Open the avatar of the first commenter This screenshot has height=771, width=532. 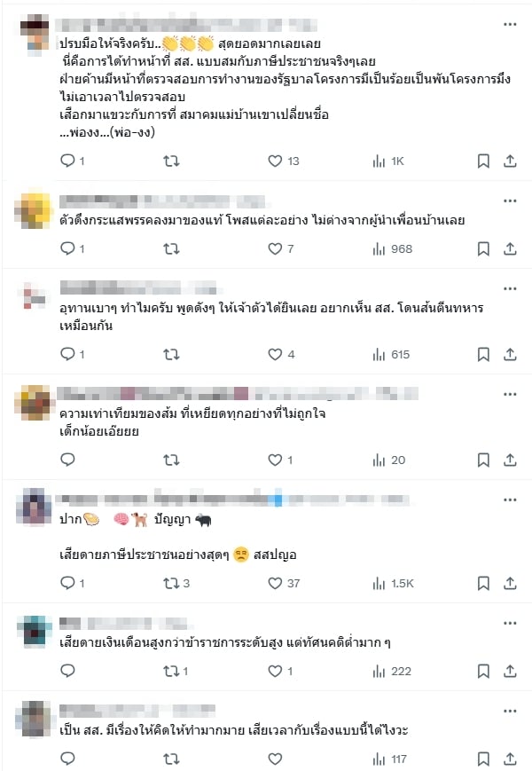coord(35,33)
